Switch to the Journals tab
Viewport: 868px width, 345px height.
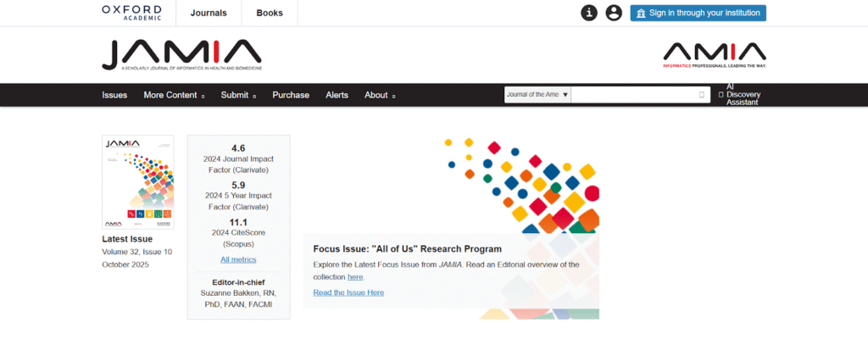pos(209,13)
